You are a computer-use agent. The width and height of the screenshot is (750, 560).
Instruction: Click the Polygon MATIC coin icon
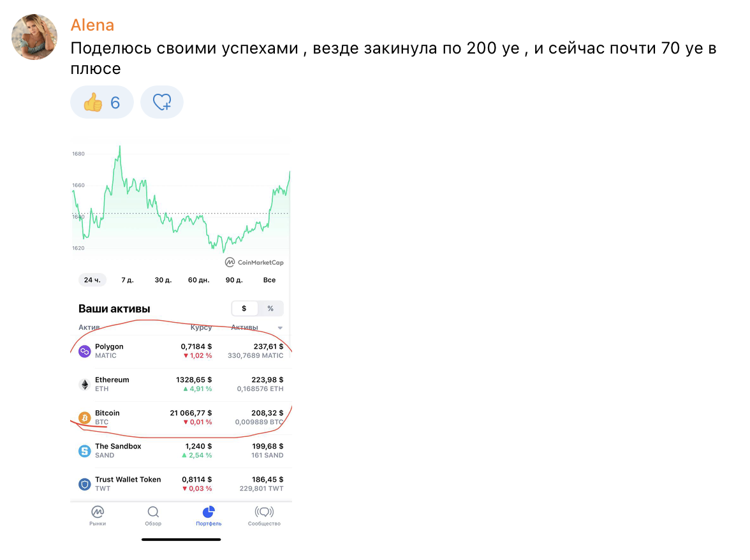pyautogui.click(x=84, y=351)
